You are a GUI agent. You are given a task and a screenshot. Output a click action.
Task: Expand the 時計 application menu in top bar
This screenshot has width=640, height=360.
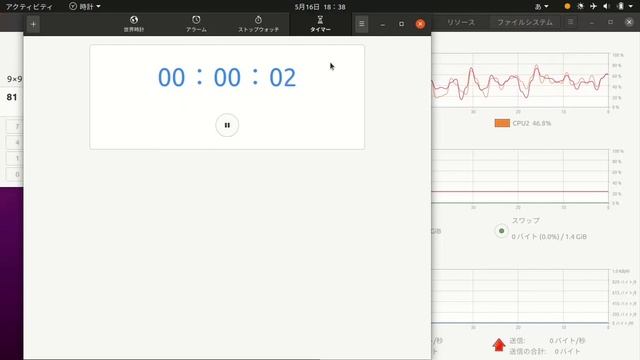click(85, 7)
